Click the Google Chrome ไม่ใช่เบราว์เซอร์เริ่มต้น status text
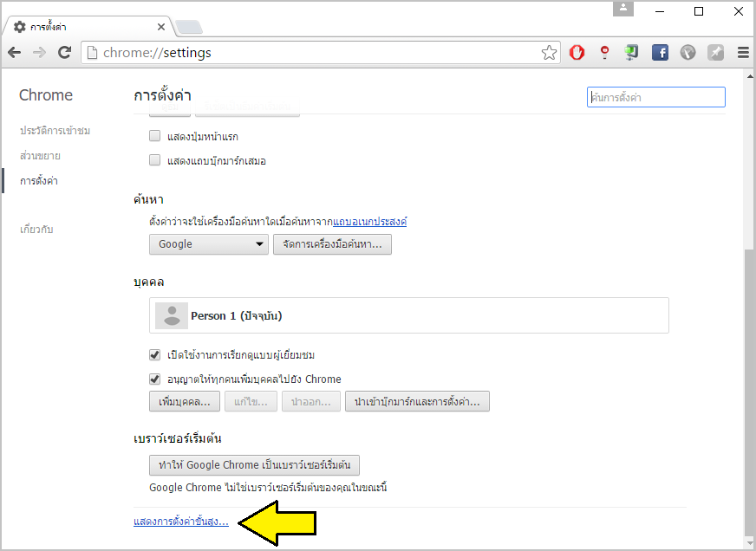Viewport: 756px width, 551px height. [268, 488]
